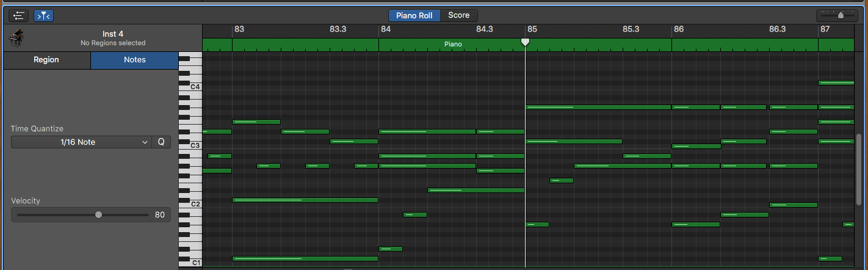868x270 pixels.
Task: Click the Q quantize button
Action: point(161,142)
